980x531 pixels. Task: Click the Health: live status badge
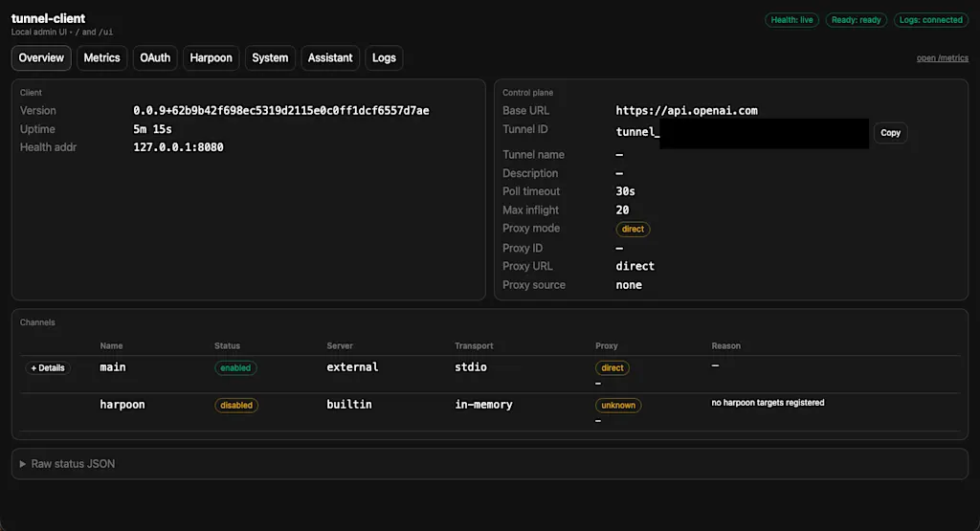[x=791, y=20]
